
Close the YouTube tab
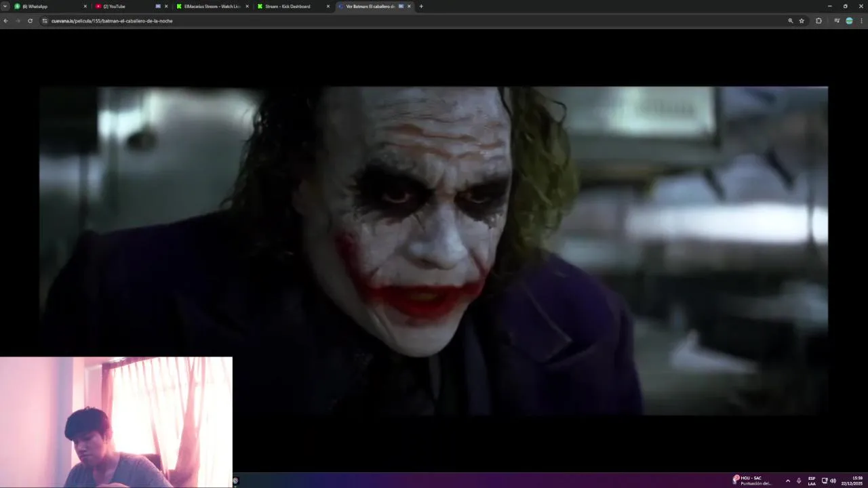coord(166,6)
